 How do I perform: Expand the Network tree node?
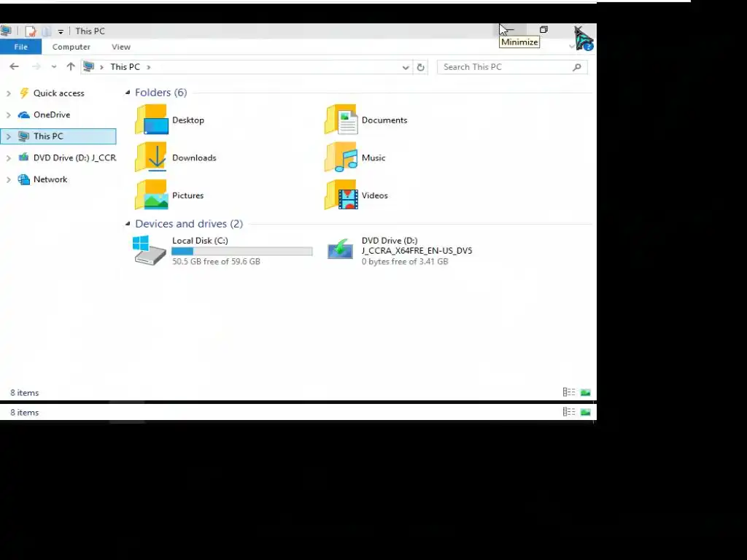coord(9,179)
